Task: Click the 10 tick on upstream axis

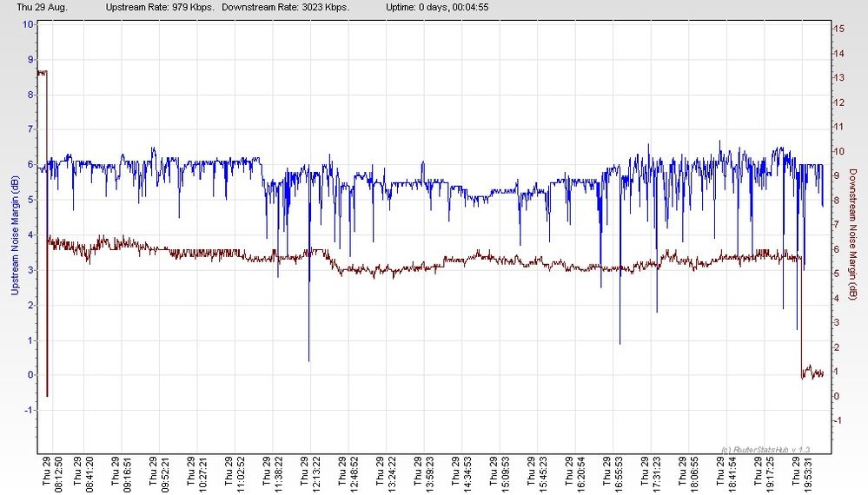Action: click(x=28, y=24)
